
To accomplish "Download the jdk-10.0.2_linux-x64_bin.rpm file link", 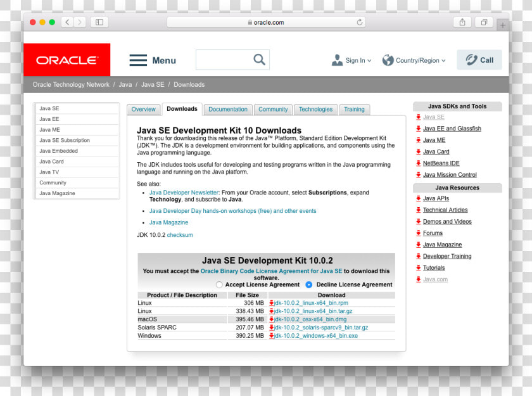I will point(311,303).
